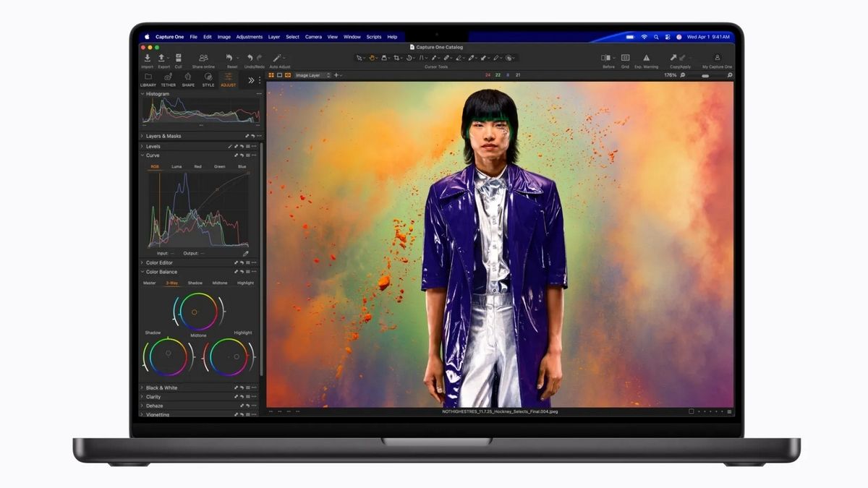868x488 pixels.
Task: Click the Copy/Apply adjustments icon
Action: [675, 56]
